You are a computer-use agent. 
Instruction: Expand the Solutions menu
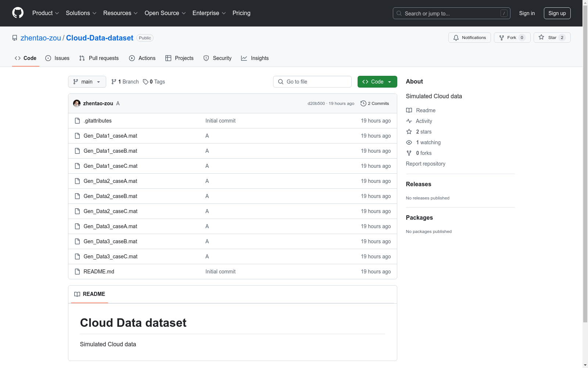coord(81,13)
